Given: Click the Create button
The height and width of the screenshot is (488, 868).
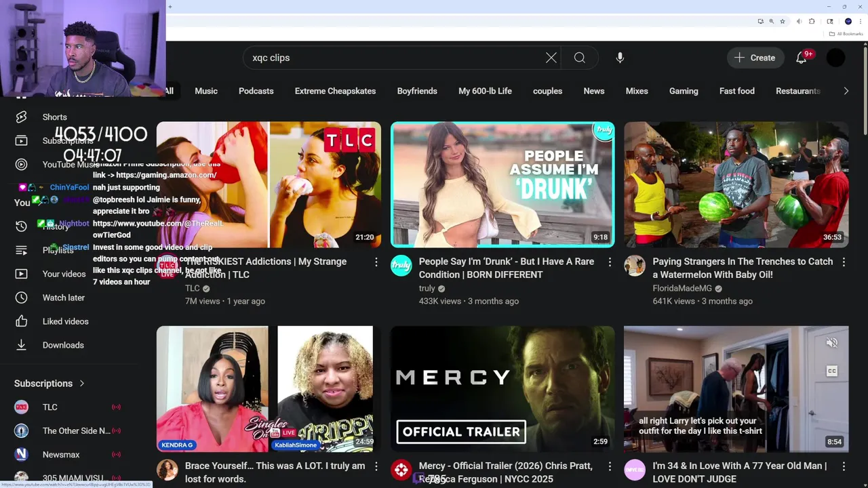Looking at the screenshot, I should pos(755,58).
